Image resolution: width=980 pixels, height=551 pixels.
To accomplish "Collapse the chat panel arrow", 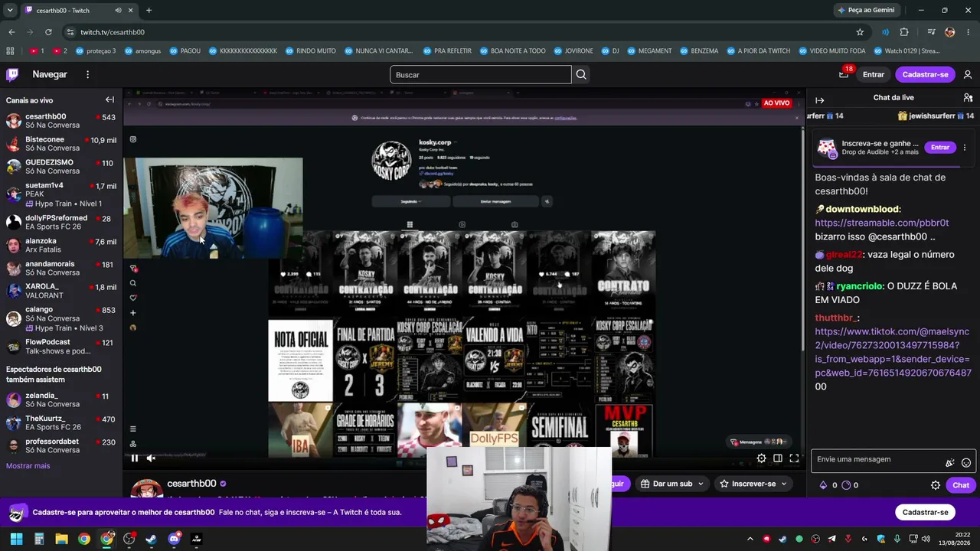I will pos(819,100).
